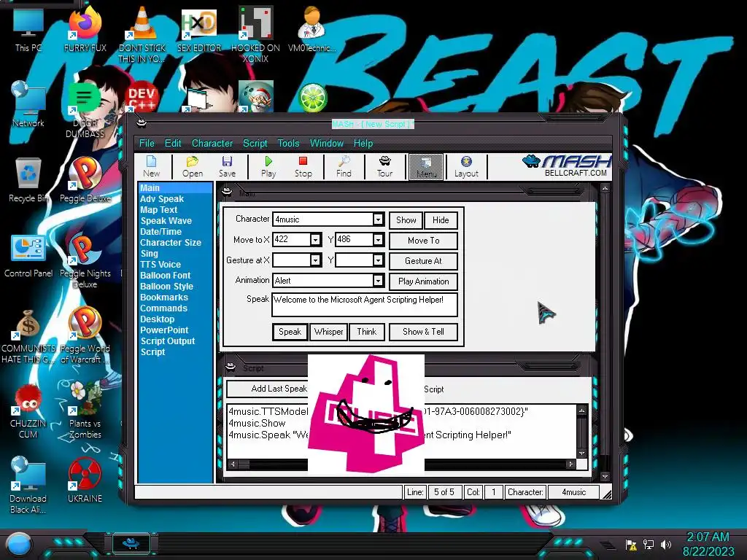The width and height of the screenshot is (747, 560).
Task: Select the CHUZZIN CUM desktop icon
Action: tap(28, 411)
